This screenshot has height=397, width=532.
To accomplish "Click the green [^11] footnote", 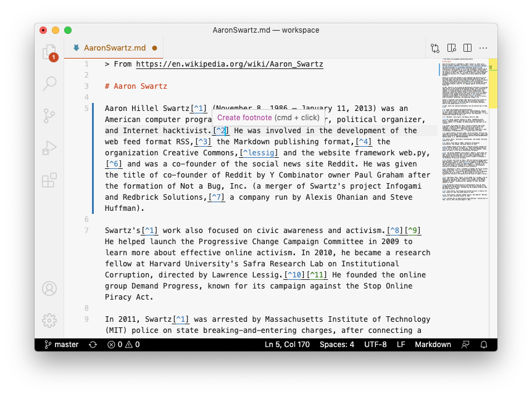I will point(317,275).
